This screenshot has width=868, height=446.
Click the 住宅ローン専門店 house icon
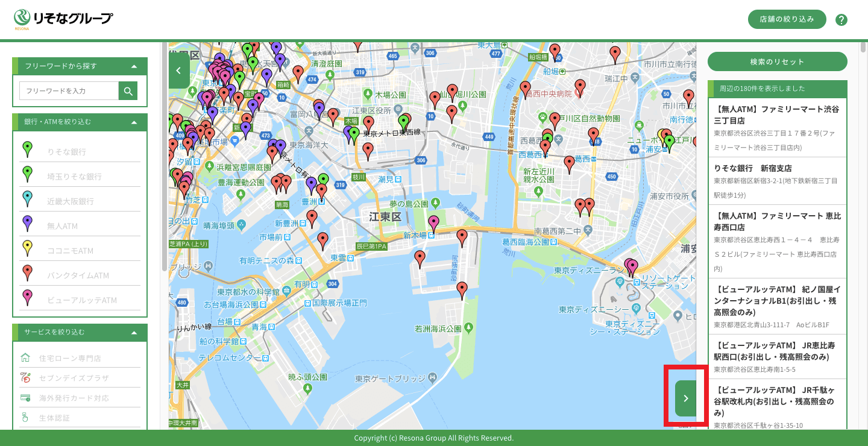coord(25,358)
